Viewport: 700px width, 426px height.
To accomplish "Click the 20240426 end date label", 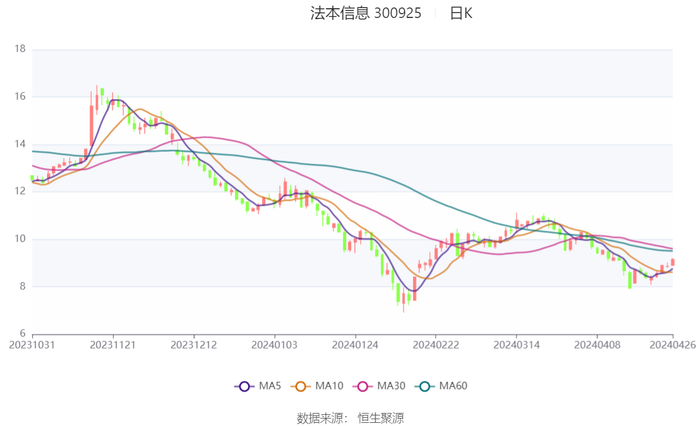I will (672, 344).
